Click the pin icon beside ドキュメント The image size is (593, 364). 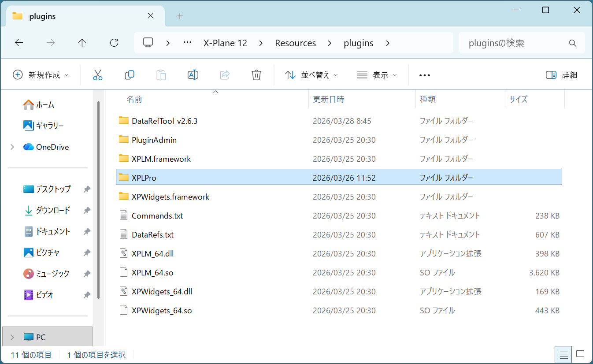87,231
